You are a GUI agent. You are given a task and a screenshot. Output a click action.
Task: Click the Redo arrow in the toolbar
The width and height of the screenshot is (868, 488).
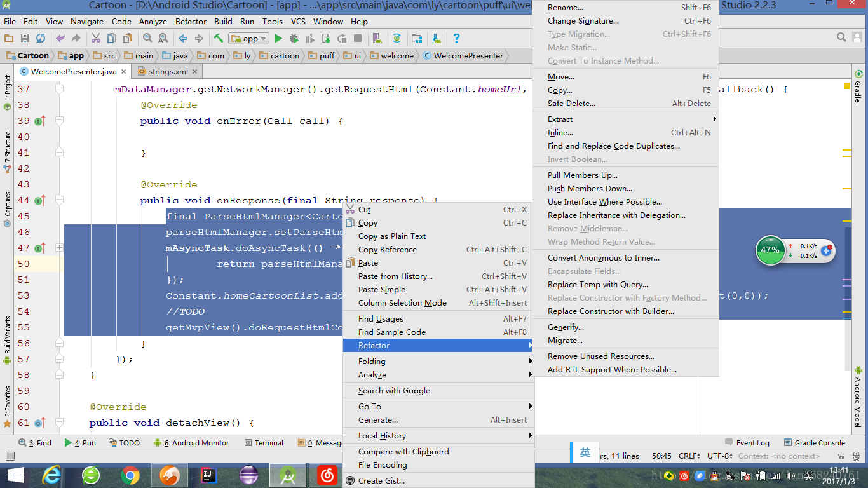76,38
